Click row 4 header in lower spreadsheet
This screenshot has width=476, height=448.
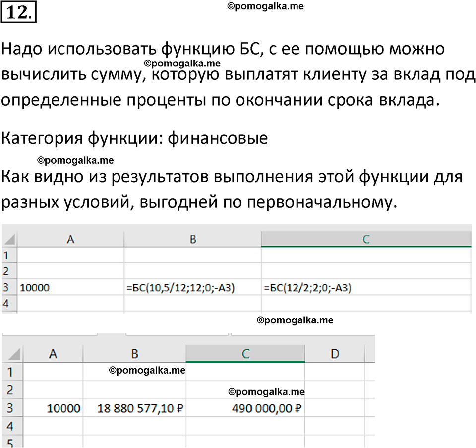[x=13, y=426]
